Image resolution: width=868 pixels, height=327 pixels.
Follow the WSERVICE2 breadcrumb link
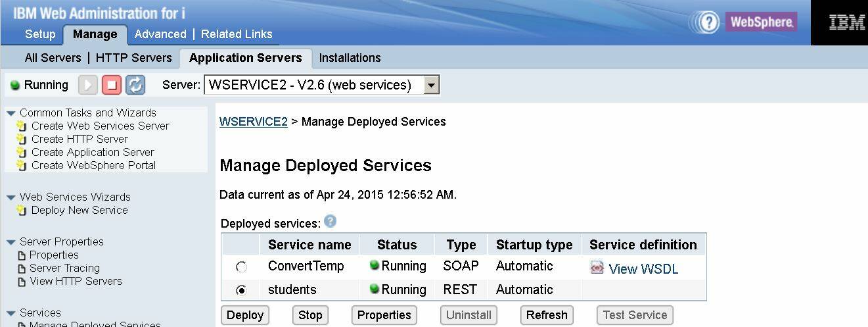click(x=254, y=122)
